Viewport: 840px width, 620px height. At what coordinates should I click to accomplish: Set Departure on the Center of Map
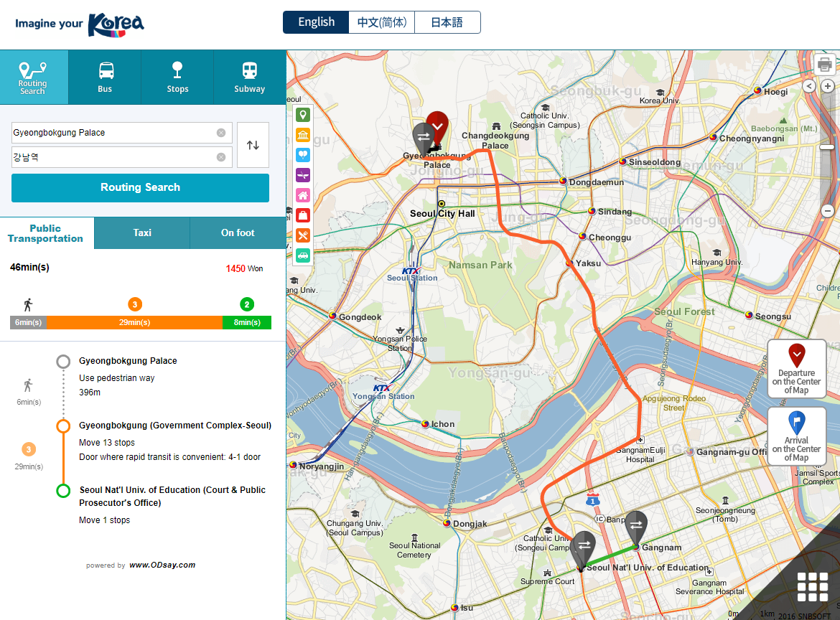click(x=797, y=368)
